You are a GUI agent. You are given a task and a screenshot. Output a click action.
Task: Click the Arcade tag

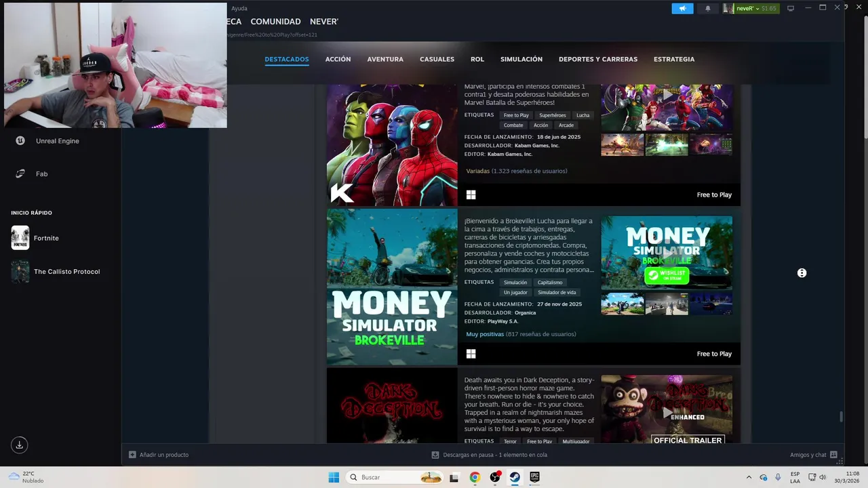[566, 125]
